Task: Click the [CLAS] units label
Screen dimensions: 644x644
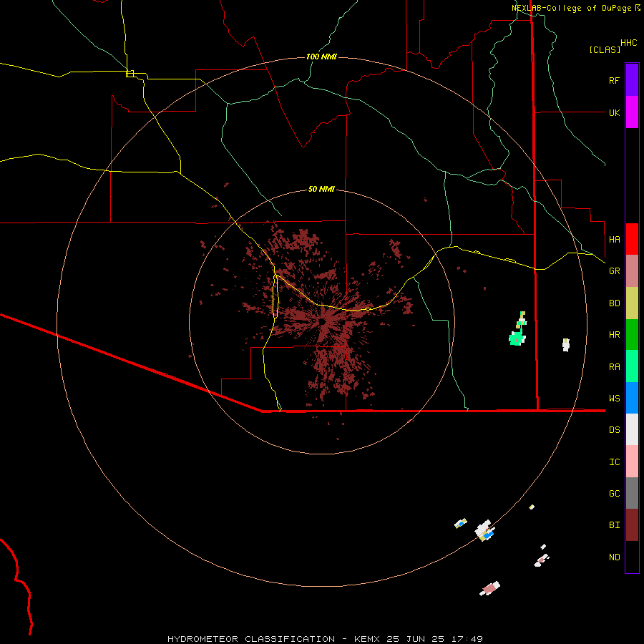Action: 605,49
